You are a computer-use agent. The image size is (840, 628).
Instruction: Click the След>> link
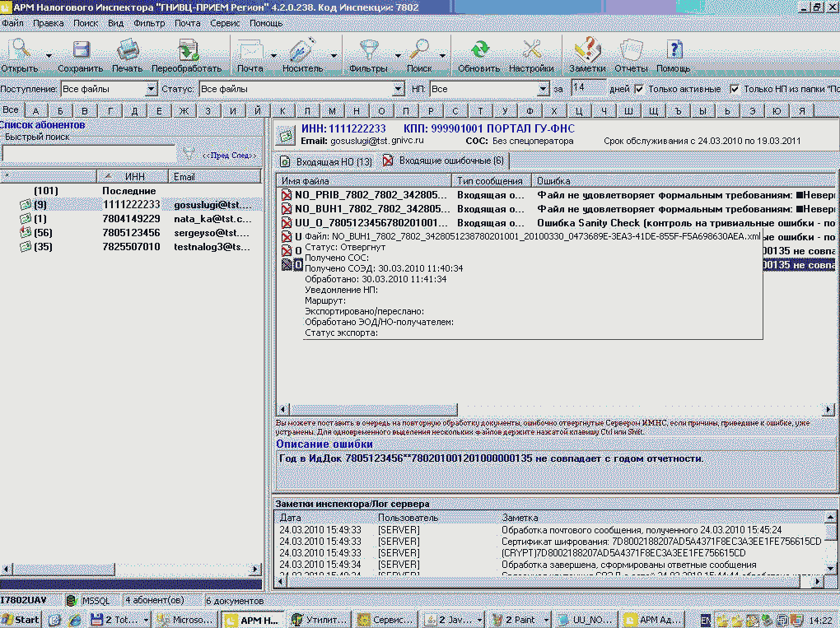(x=245, y=154)
